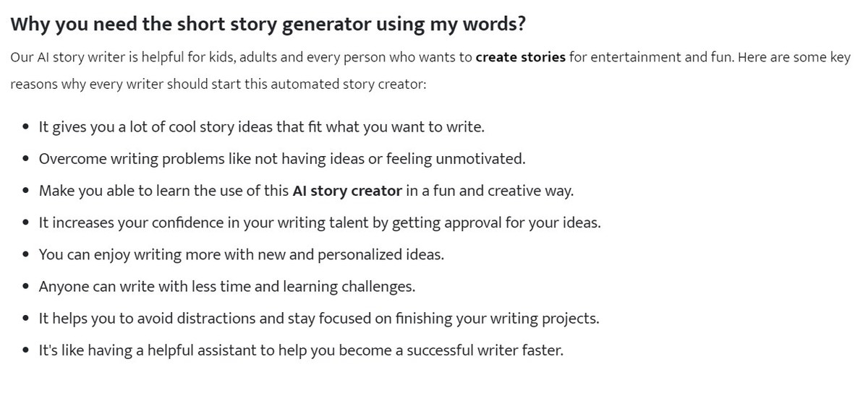868x393 pixels.
Task: Click the 'like having a helpful assistant' bullet text
Action: (x=301, y=350)
